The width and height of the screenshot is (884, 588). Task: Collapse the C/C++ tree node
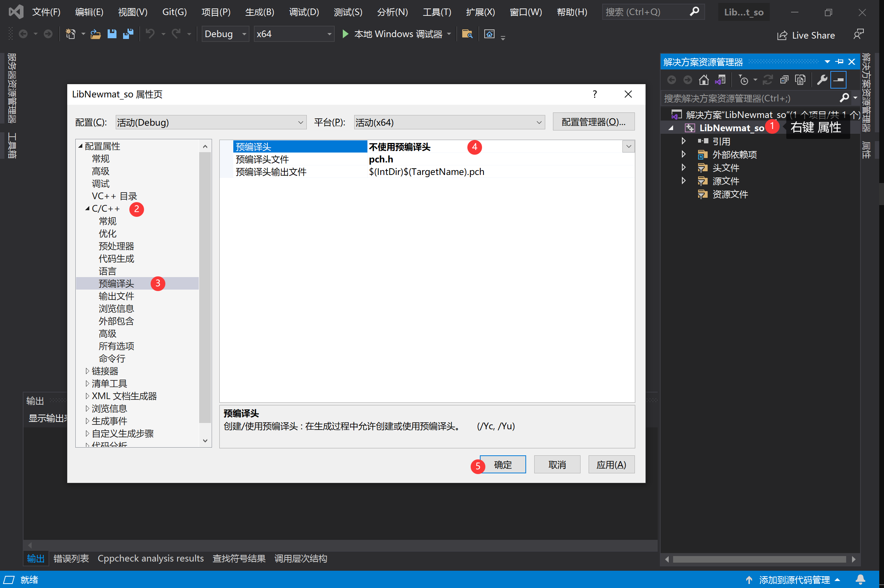(87, 208)
